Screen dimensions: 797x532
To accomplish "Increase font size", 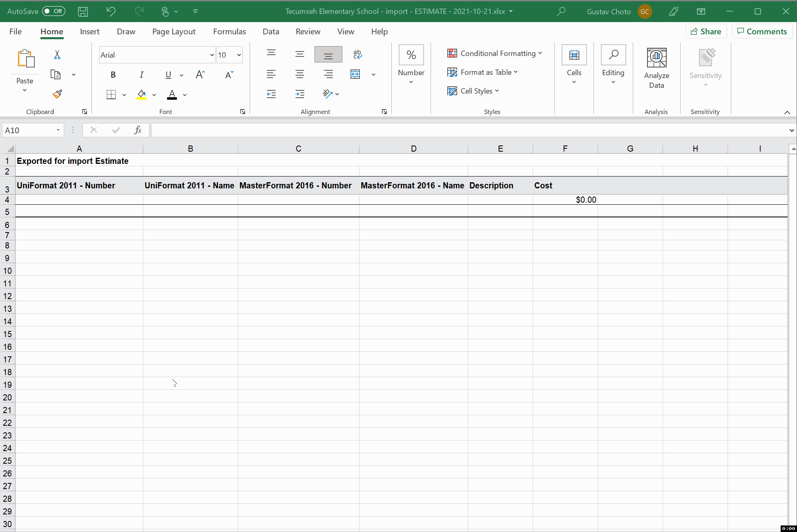I will (x=200, y=74).
